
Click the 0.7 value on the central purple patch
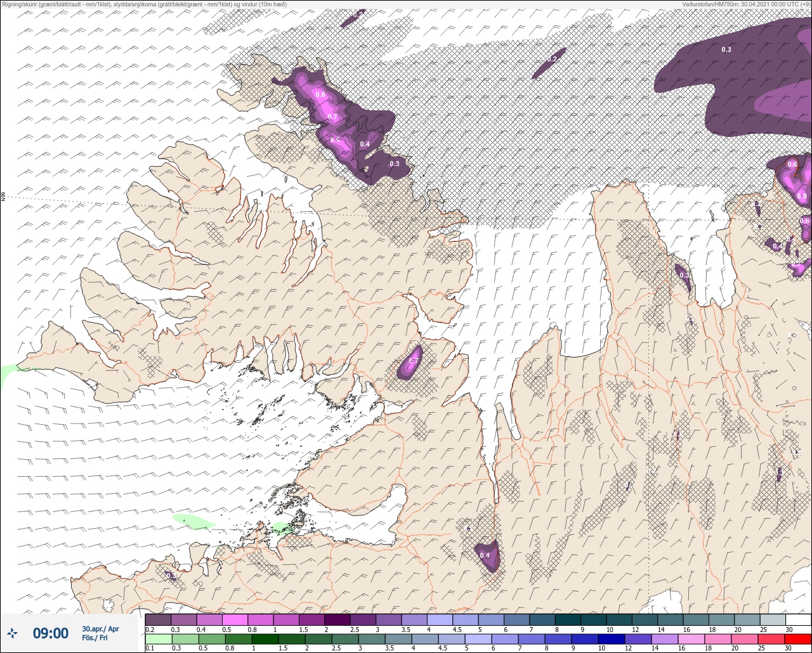coord(414,361)
